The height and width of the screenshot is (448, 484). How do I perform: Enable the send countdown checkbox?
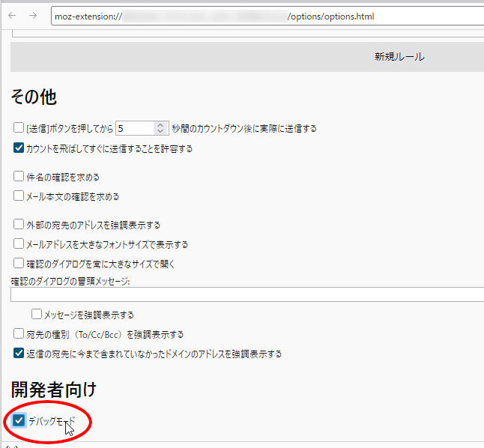click(19, 127)
